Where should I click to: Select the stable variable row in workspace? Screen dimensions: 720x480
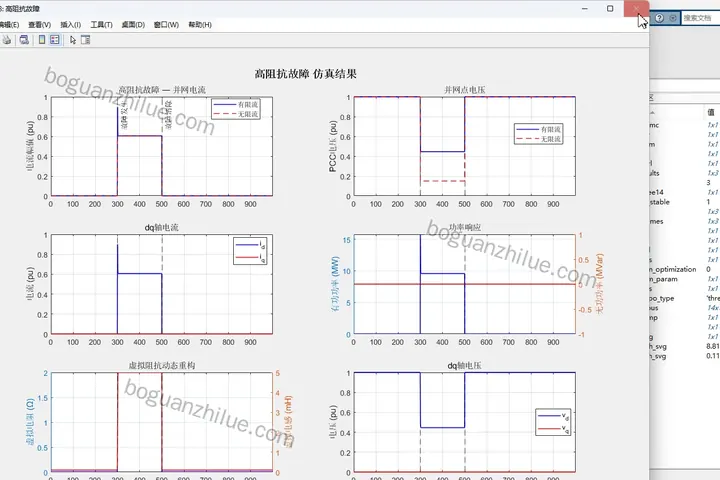[x=684, y=202]
